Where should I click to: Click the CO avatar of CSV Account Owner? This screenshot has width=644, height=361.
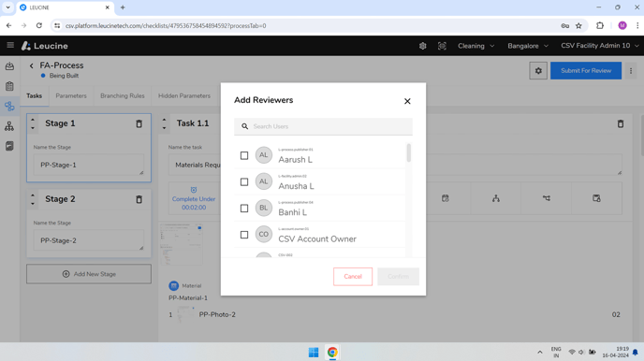(264, 234)
